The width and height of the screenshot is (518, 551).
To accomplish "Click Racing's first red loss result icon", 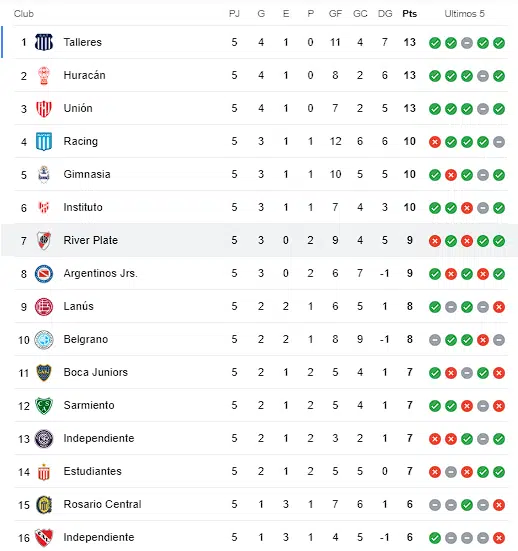I will (435, 142).
